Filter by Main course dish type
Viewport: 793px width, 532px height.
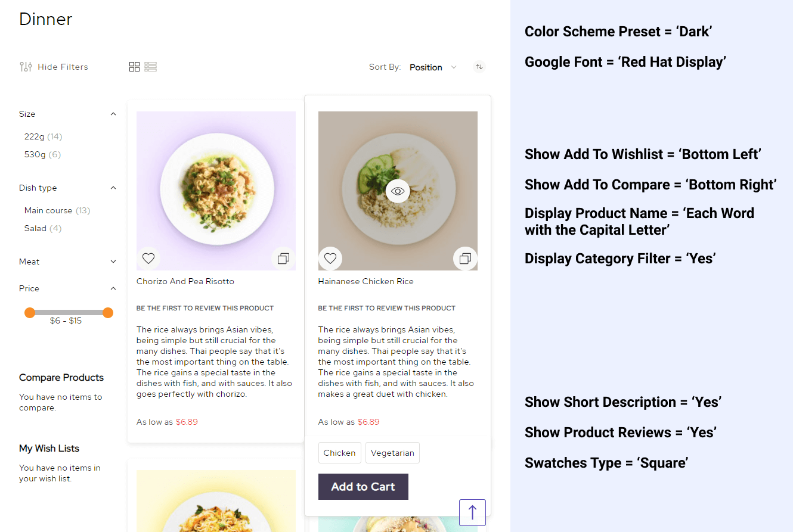pos(48,210)
